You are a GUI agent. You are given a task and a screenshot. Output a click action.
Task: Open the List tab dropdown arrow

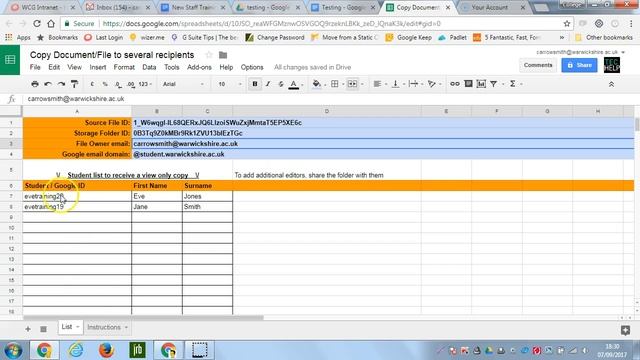tap(78, 327)
